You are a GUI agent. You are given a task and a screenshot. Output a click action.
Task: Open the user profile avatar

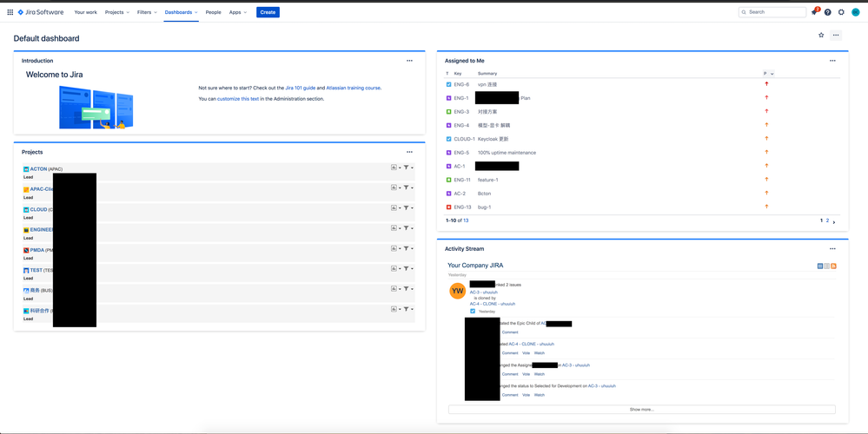[855, 12]
